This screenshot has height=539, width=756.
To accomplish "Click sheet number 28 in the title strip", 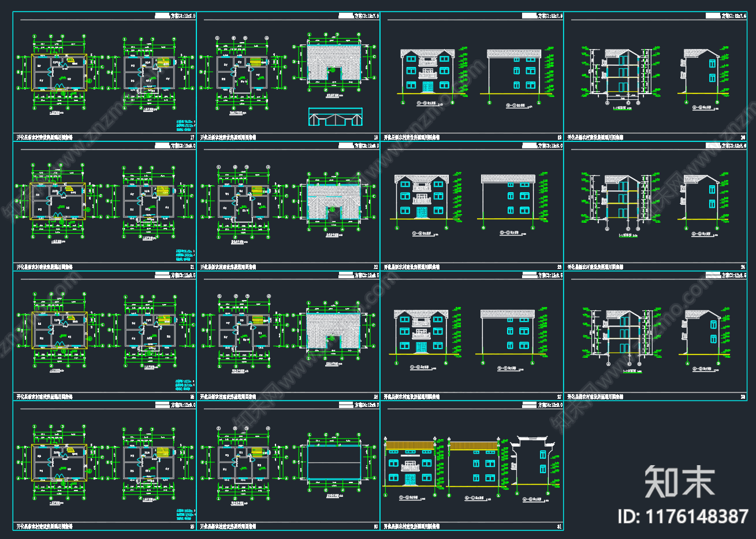I will pos(743,397).
